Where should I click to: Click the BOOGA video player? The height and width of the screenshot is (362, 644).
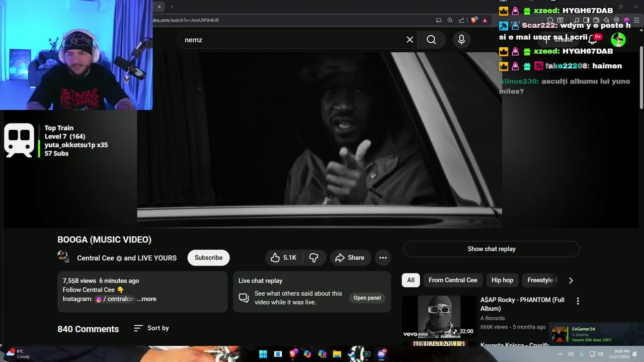pos(319,140)
